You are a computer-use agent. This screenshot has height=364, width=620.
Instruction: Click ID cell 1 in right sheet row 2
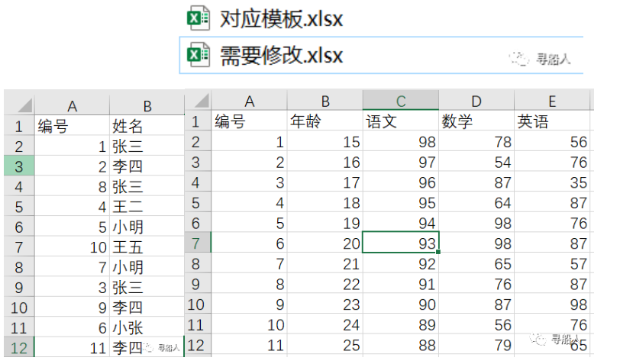coord(249,141)
